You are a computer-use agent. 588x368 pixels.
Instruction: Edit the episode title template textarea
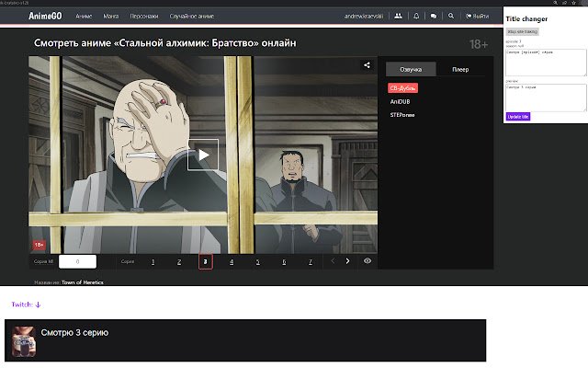tap(546, 63)
